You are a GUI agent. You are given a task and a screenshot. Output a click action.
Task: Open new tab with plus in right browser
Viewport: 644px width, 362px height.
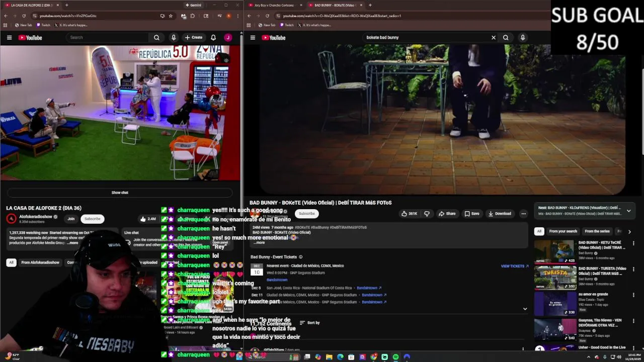click(x=370, y=5)
